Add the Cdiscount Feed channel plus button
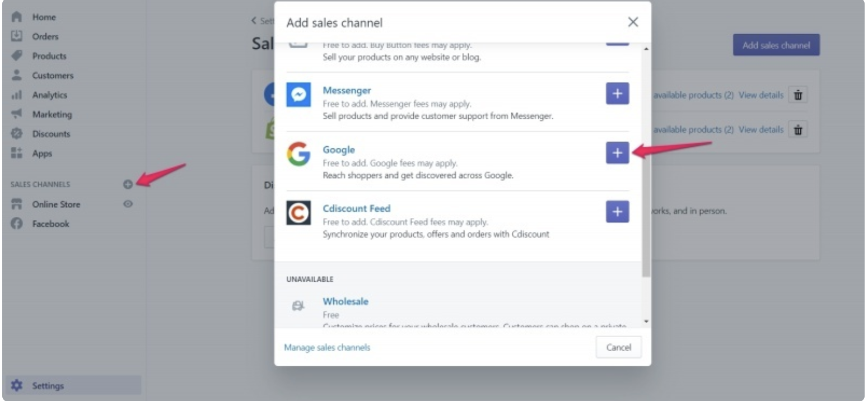The height and width of the screenshot is (401, 868). click(x=617, y=212)
